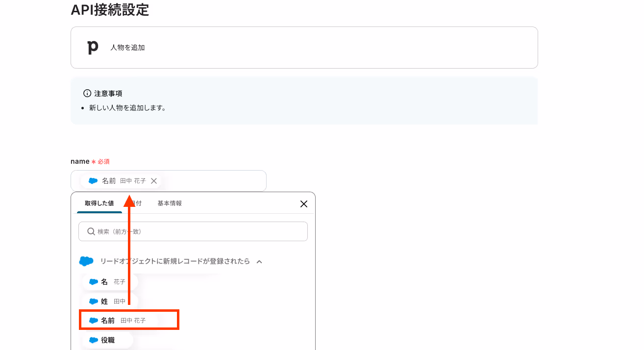The width and height of the screenshot is (644, 350).
Task: Select the 名前 田中 花子 list value
Action: pos(129,321)
